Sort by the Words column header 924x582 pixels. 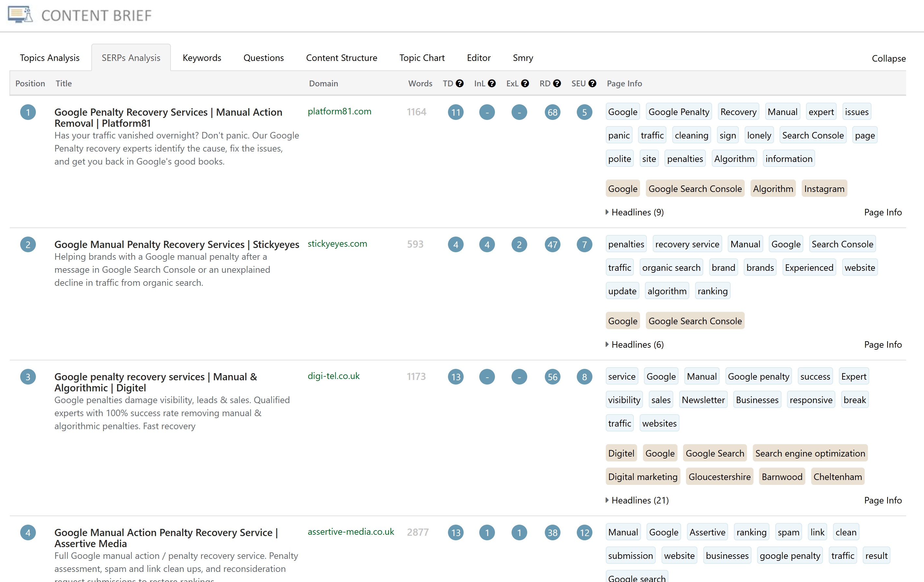pos(420,83)
